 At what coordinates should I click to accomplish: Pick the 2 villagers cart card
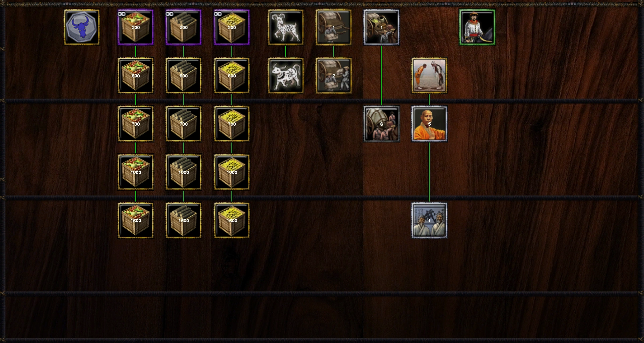[x=334, y=75]
